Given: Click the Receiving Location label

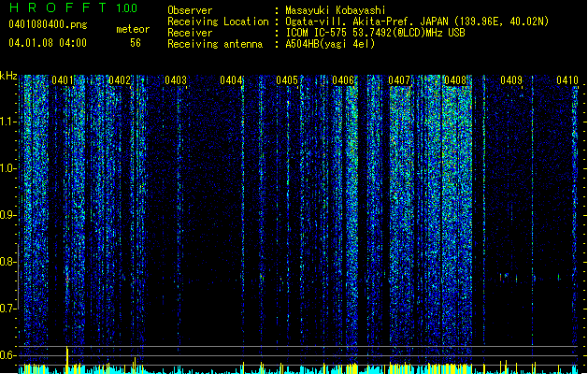Looking at the screenshot, I should click(x=218, y=22).
